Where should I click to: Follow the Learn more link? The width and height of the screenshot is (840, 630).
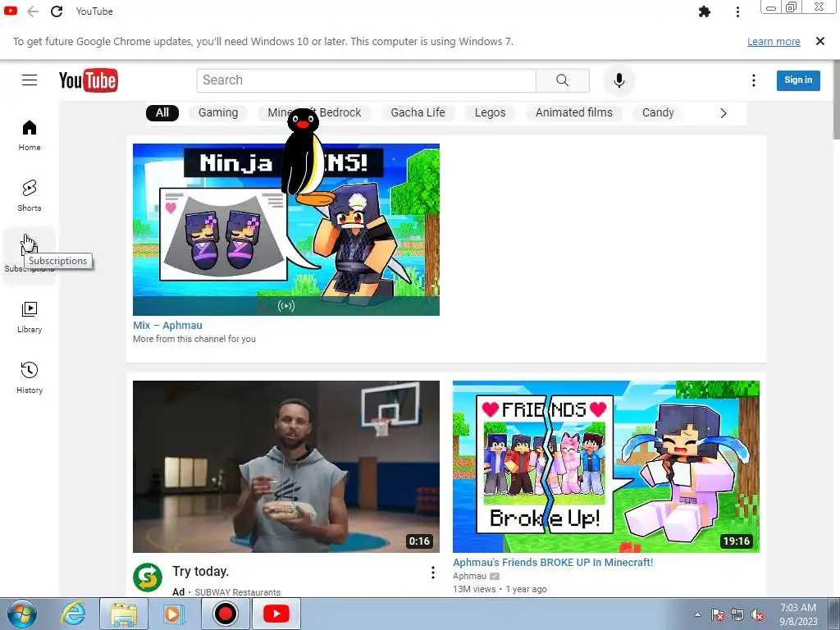coord(774,41)
